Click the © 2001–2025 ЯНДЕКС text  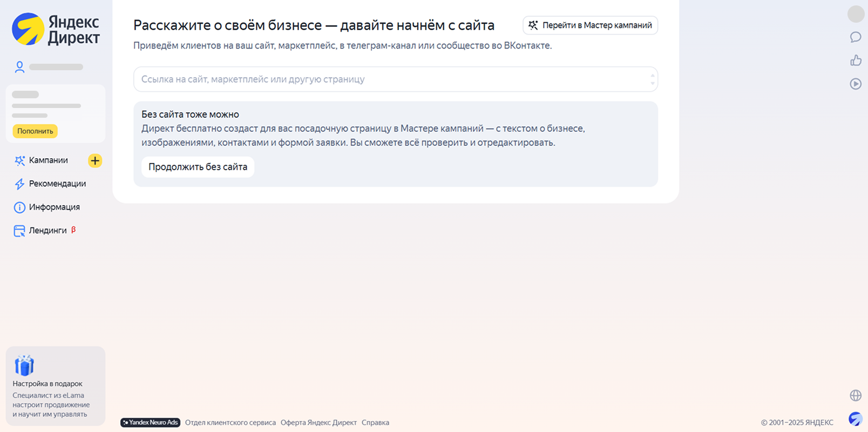(797, 423)
